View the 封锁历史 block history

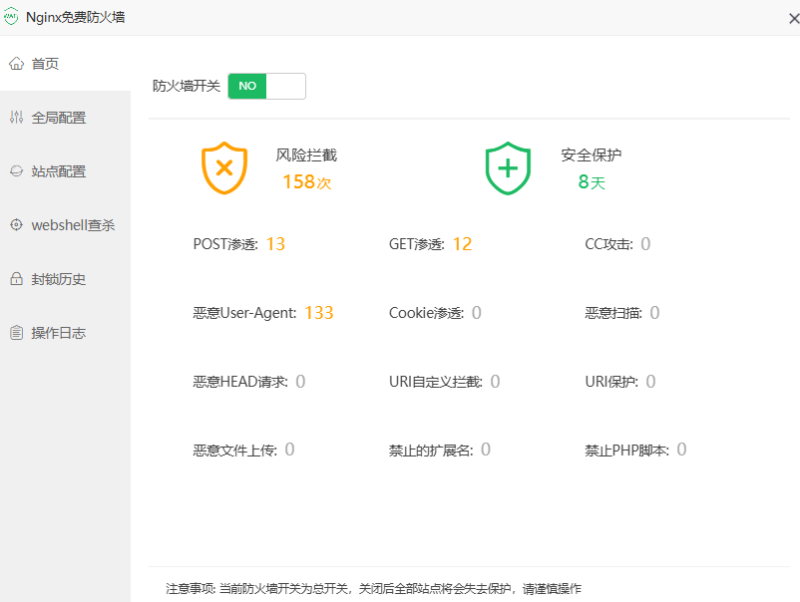point(65,279)
